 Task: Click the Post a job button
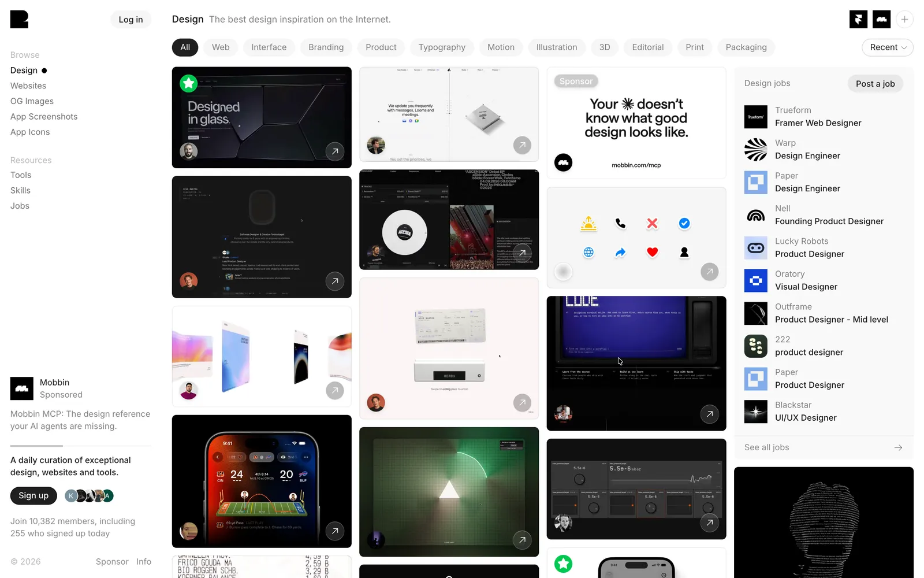tap(875, 84)
